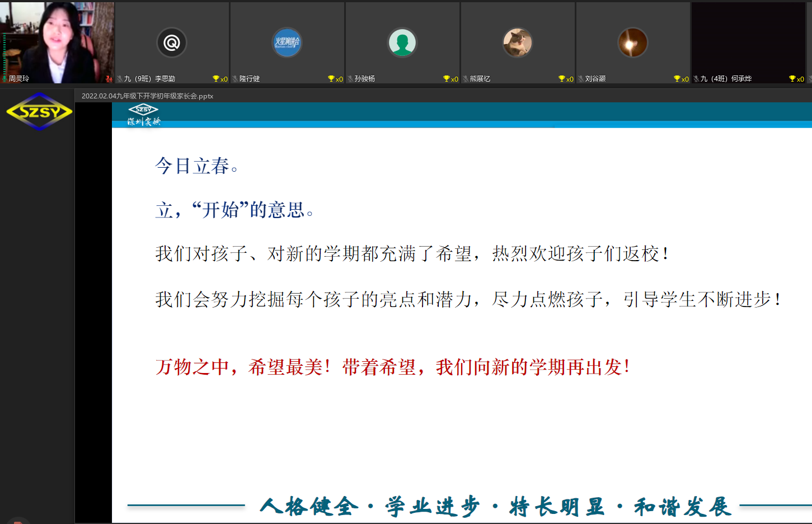The height and width of the screenshot is (524, 812).
Task: Toggle the muted mic icon beside 隆行健
Action: point(235,79)
